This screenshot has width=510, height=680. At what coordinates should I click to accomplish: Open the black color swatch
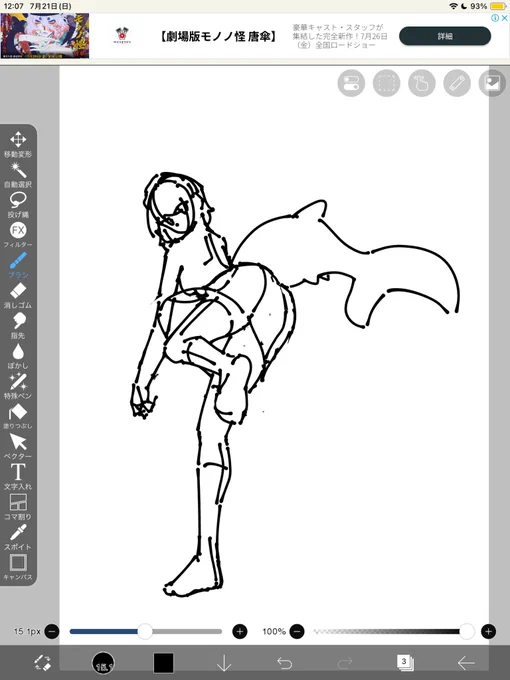pyautogui.click(x=163, y=663)
